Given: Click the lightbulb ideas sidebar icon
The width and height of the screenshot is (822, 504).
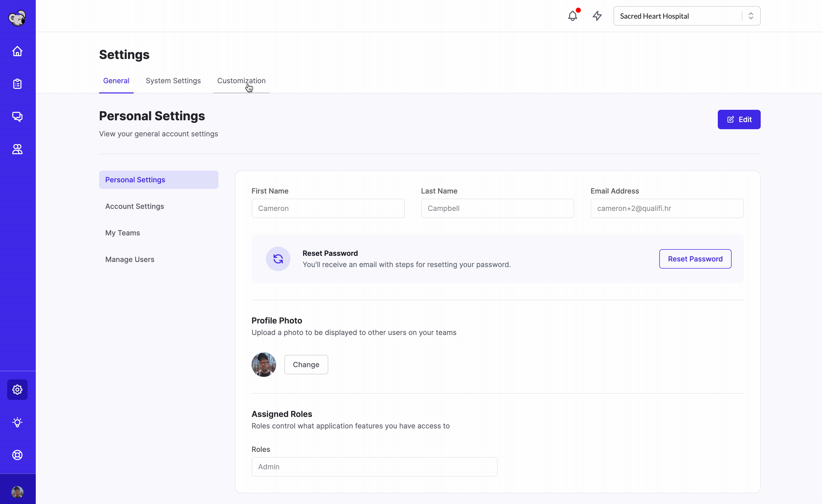Looking at the screenshot, I should (17, 422).
